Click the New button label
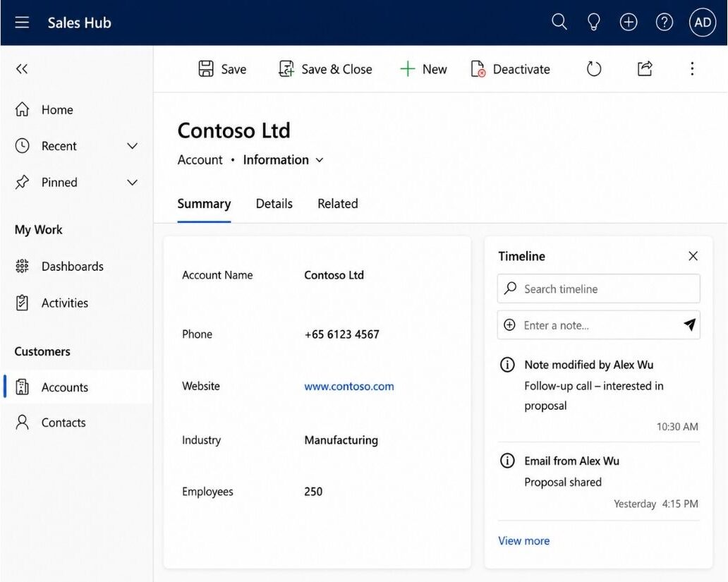 (x=435, y=69)
